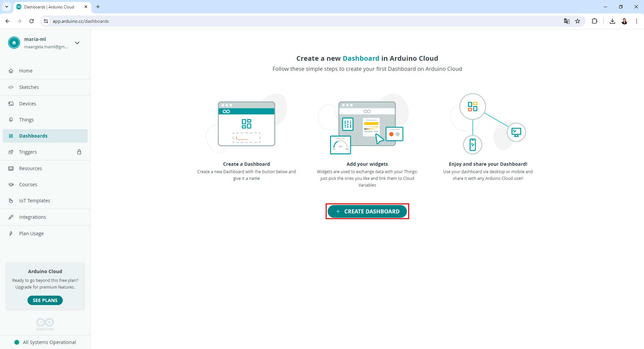Open Plan Usage menu item
This screenshot has width=644, height=349.
(x=45, y=234)
